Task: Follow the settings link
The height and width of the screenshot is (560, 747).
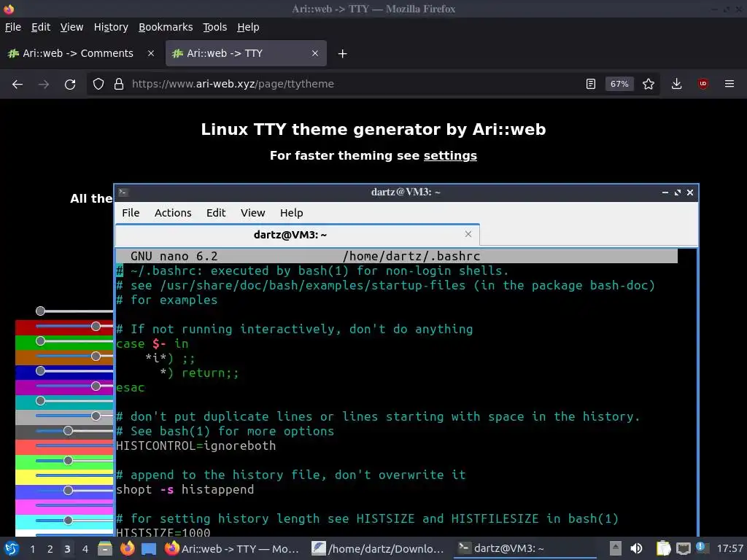Action: tap(450, 156)
